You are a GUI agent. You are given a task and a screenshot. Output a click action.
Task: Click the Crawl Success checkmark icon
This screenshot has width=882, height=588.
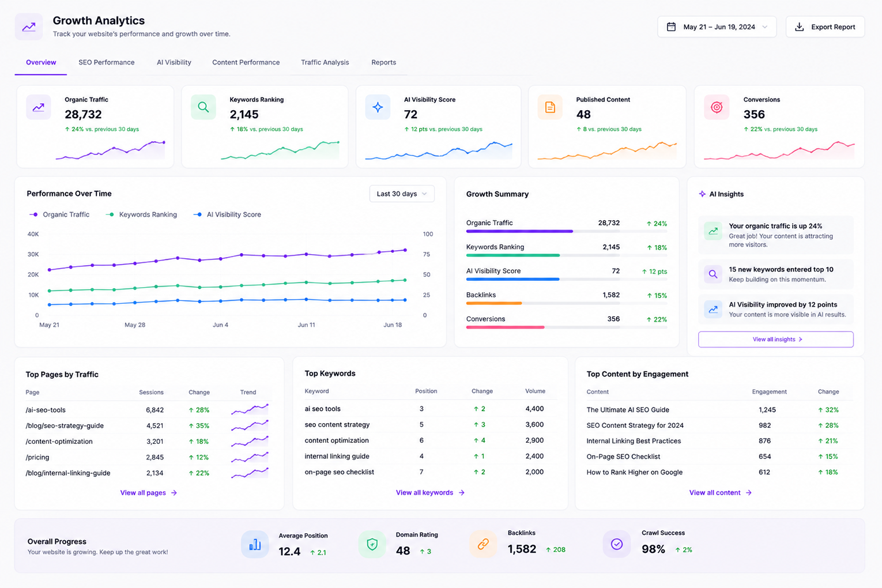coord(617,544)
